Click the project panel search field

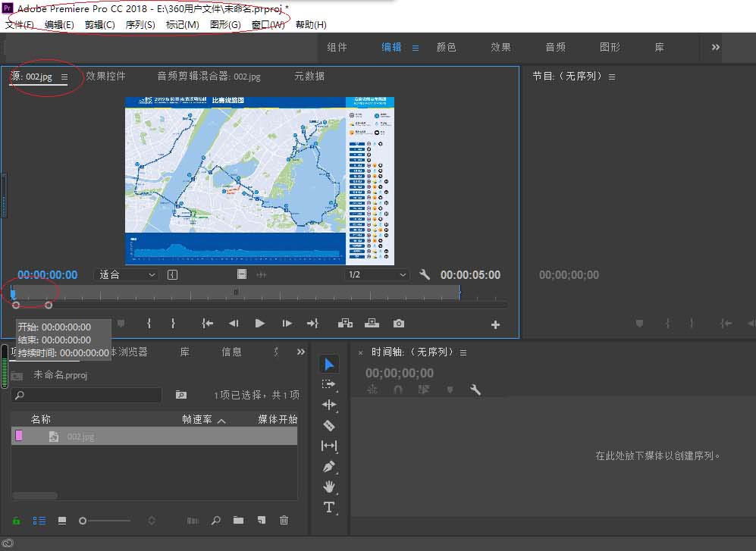(87, 395)
